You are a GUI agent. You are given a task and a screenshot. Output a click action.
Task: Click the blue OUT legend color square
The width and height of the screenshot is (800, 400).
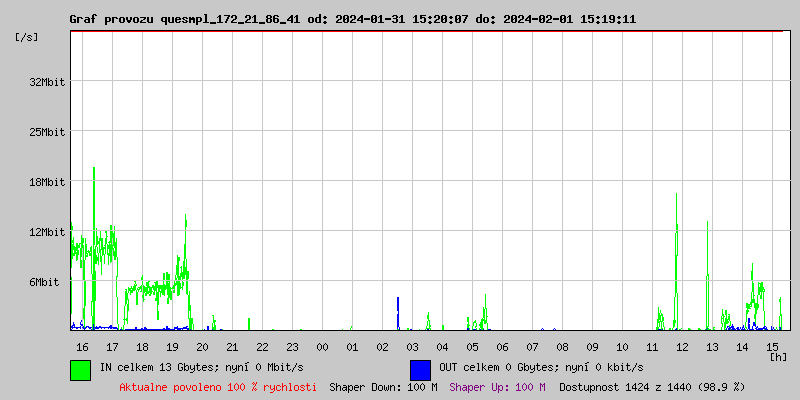420,369
